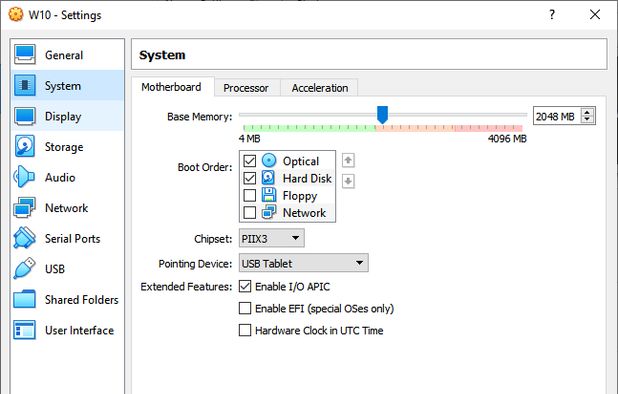Open USB settings plug icon
The width and height of the screenshot is (618, 394).
[24, 268]
